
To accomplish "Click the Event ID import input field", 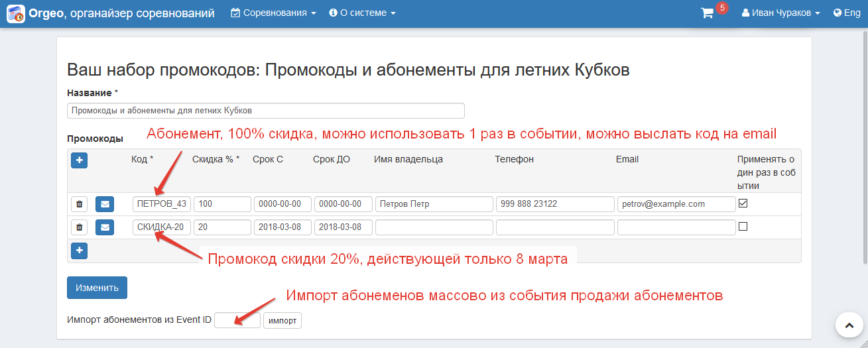I will pyautogui.click(x=237, y=320).
